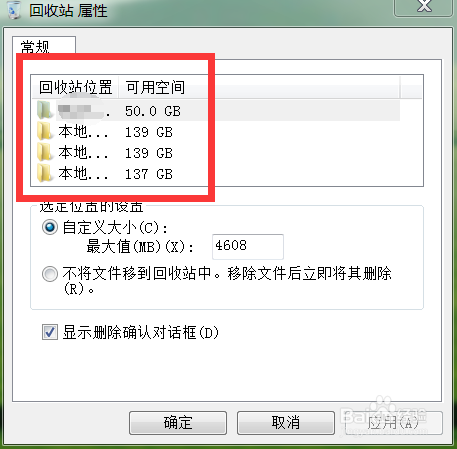Select the folder icon of the 137 GB drive
Screen dimensions: 457x449
(44, 173)
